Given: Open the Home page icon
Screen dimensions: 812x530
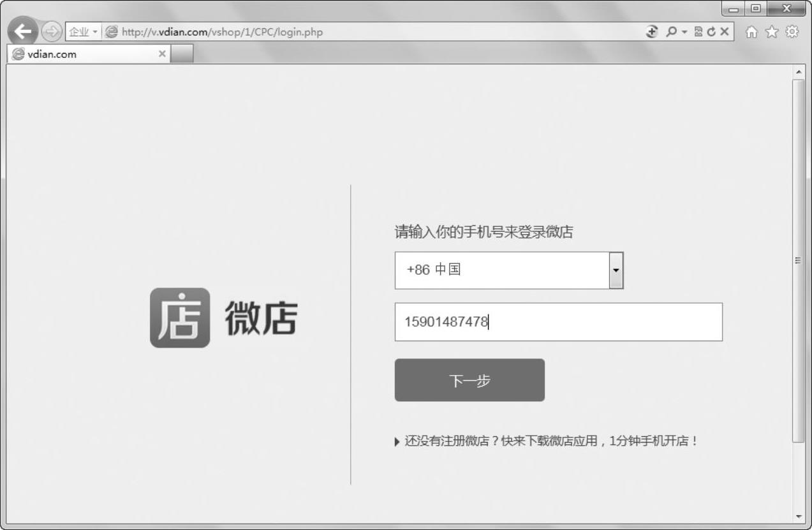Looking at the screenshot, I should pyautogui.click(x=752, y=31).
